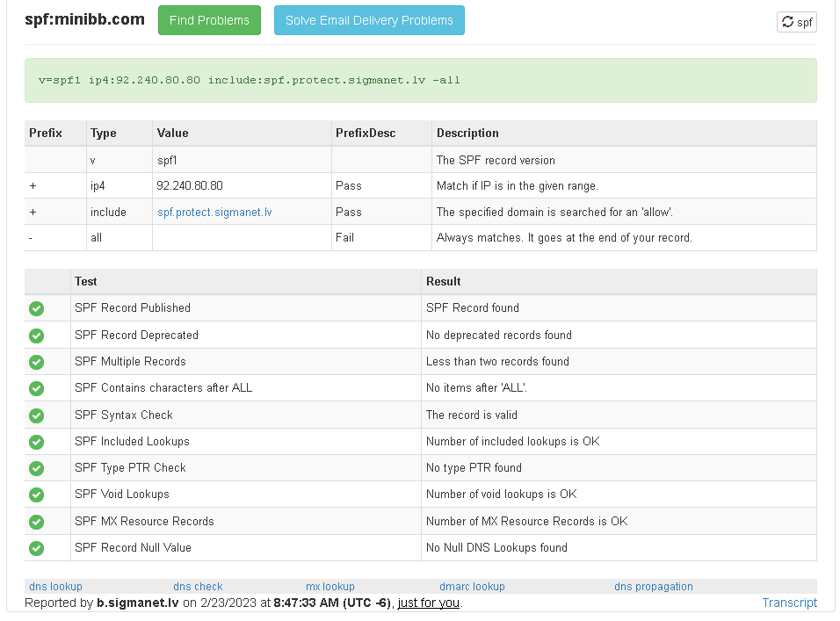Open the dns lookup link
Viewport: 840px width, 621px height.
point(55,586)
